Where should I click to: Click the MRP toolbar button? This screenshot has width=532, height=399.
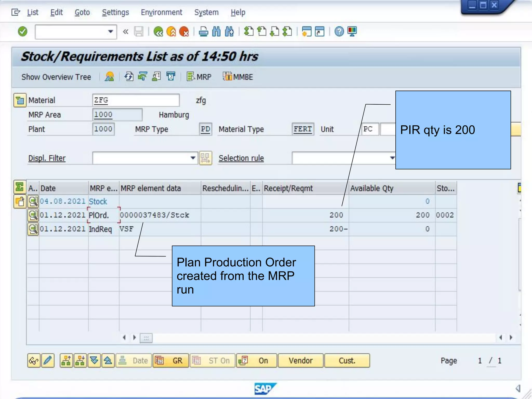click(199, 77)
